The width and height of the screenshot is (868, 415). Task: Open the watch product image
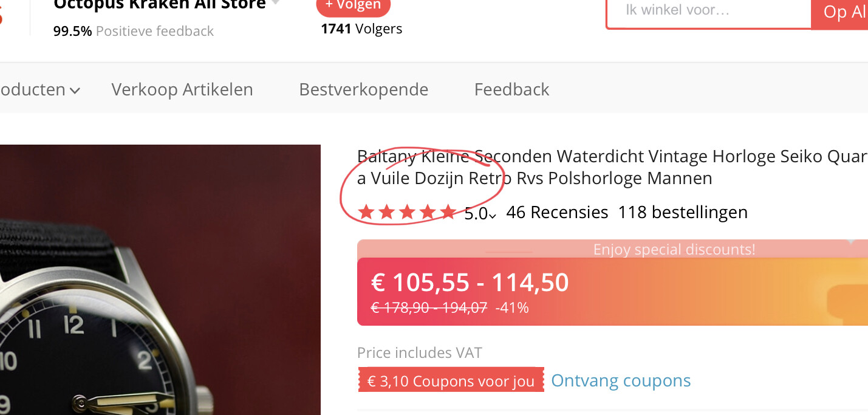point(160,280)
